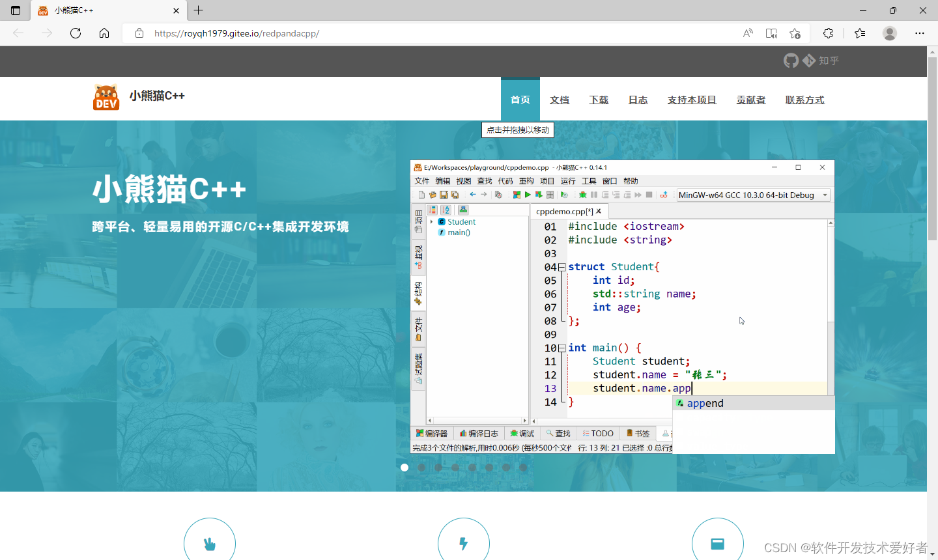Expand the Student node in structure tree

431,222
